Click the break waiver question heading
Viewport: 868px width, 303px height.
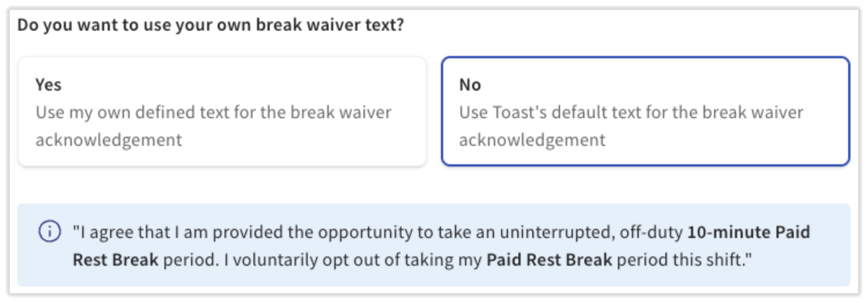point(210,26)
